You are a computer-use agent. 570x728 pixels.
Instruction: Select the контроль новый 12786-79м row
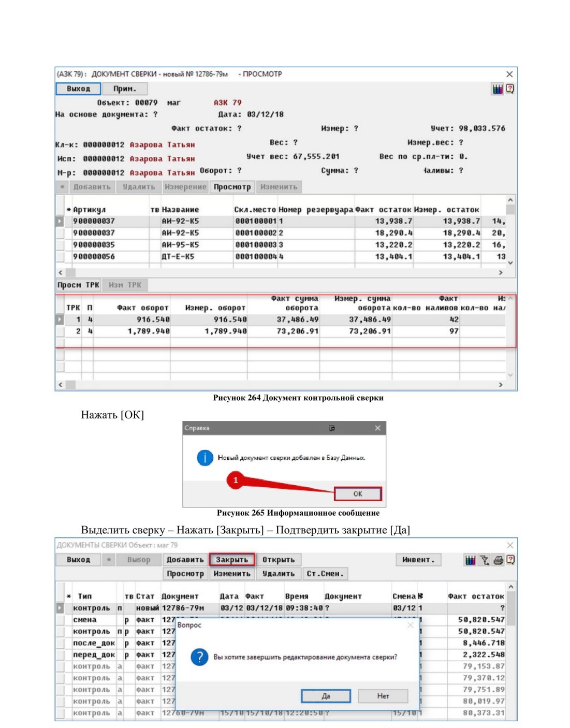click(281, 608)
